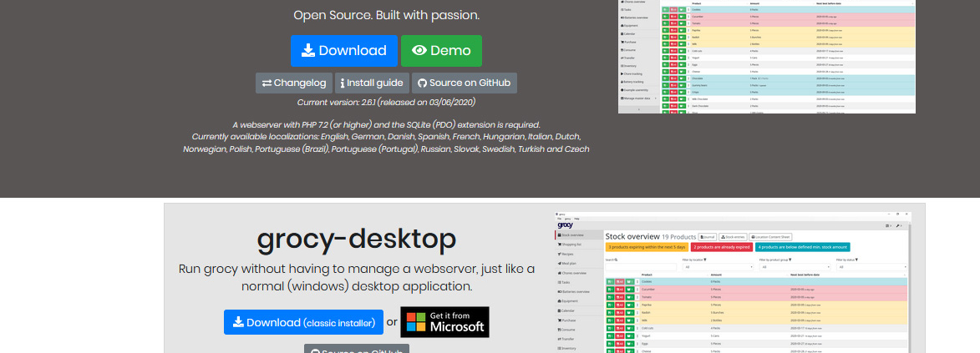
Task: Open more-options dots for Cookies in grocy-desktop screenshot
Action: 637,282
